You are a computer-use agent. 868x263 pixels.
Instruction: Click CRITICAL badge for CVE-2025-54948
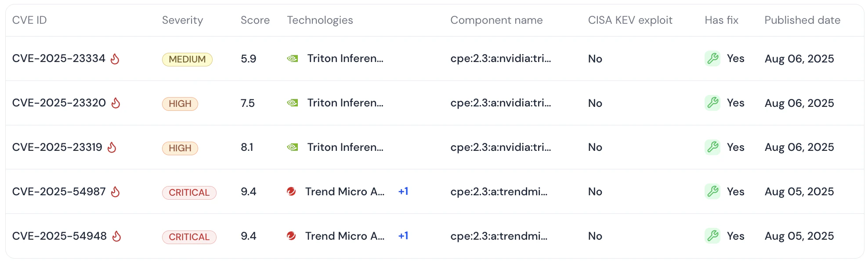189,237
